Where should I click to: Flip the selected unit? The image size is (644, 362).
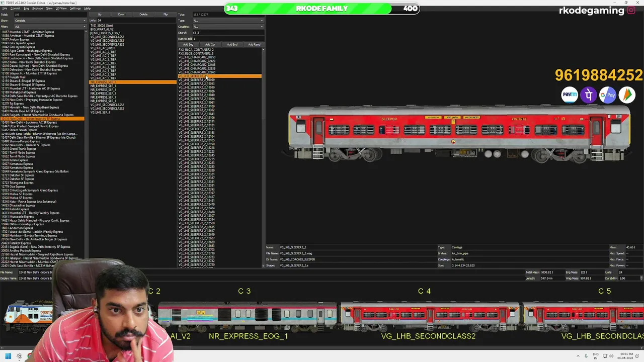tap(166, 15)
